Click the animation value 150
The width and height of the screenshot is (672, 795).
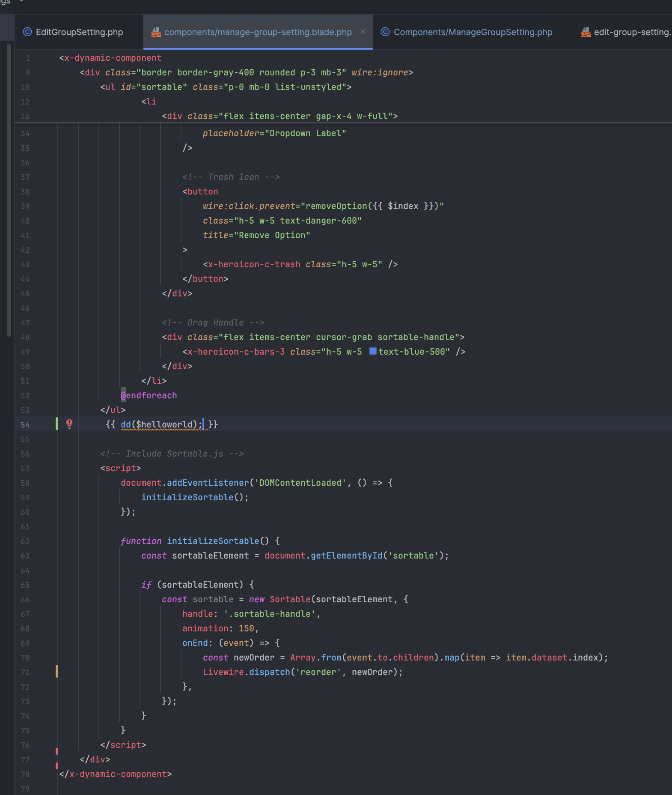coord(247,628)
